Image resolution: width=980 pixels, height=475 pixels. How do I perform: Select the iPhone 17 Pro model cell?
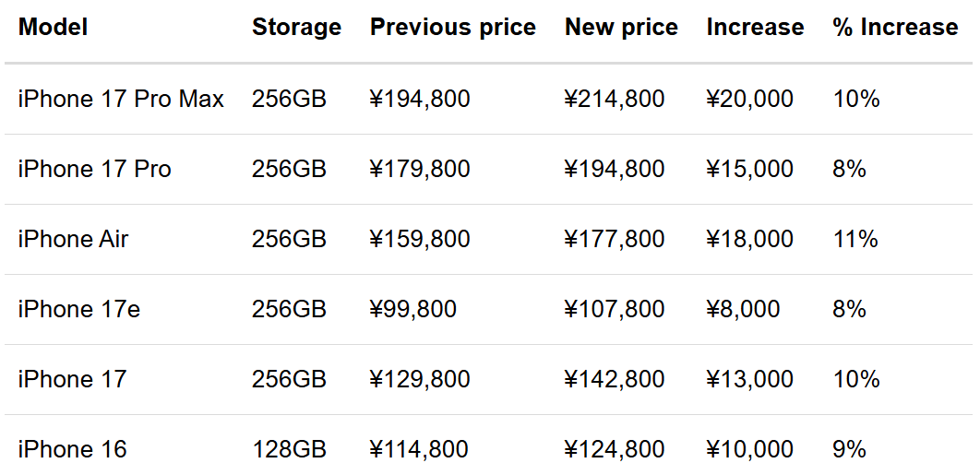[x=94, y=169]
